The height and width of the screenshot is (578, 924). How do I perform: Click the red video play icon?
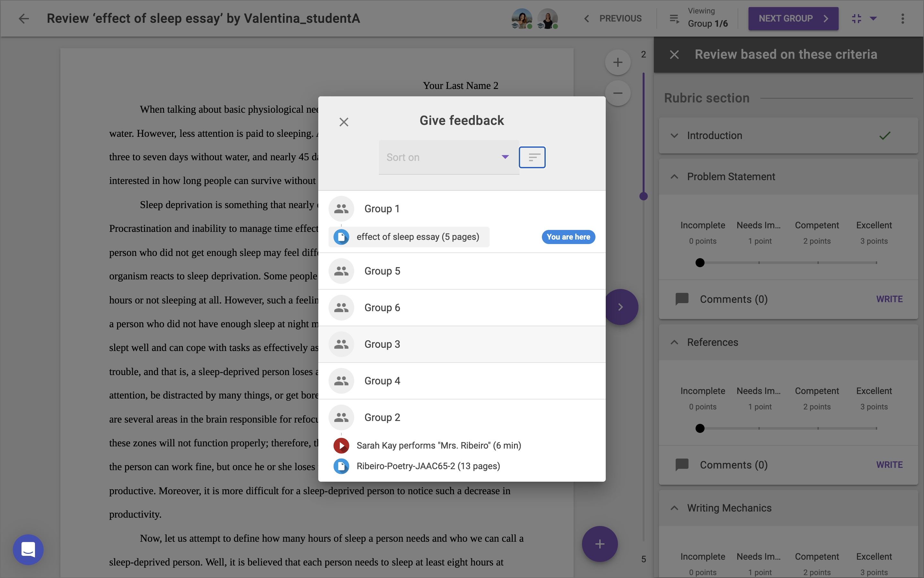tap(341, 445)
